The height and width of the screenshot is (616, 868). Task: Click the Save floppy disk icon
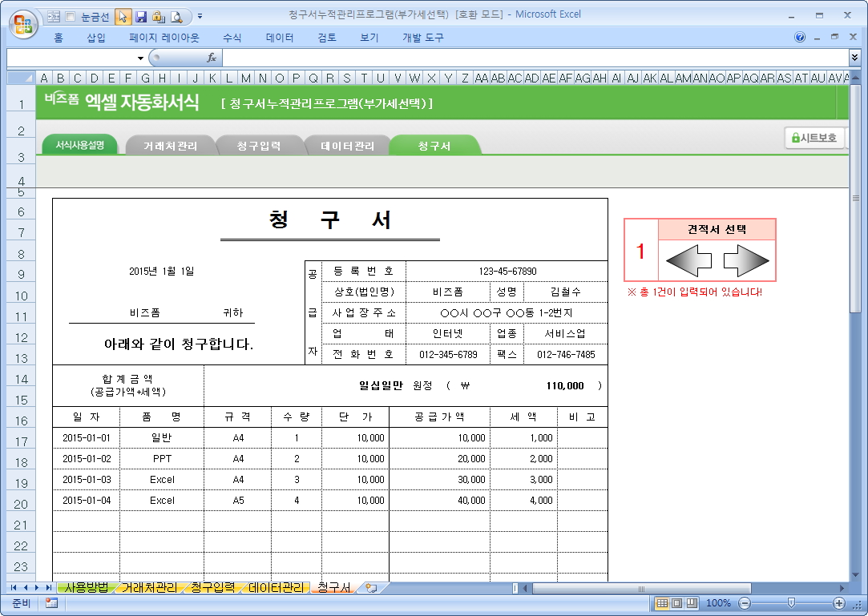141,16
